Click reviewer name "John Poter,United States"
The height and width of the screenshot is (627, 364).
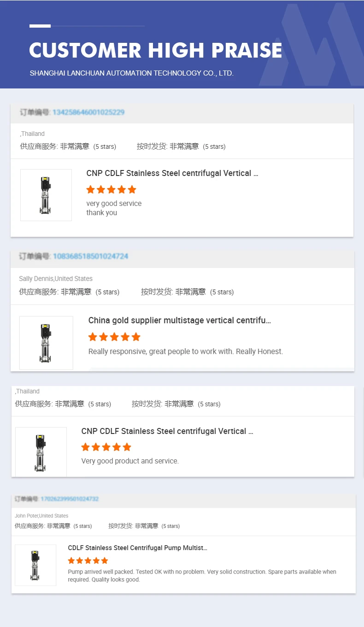(x=41, y=516)
